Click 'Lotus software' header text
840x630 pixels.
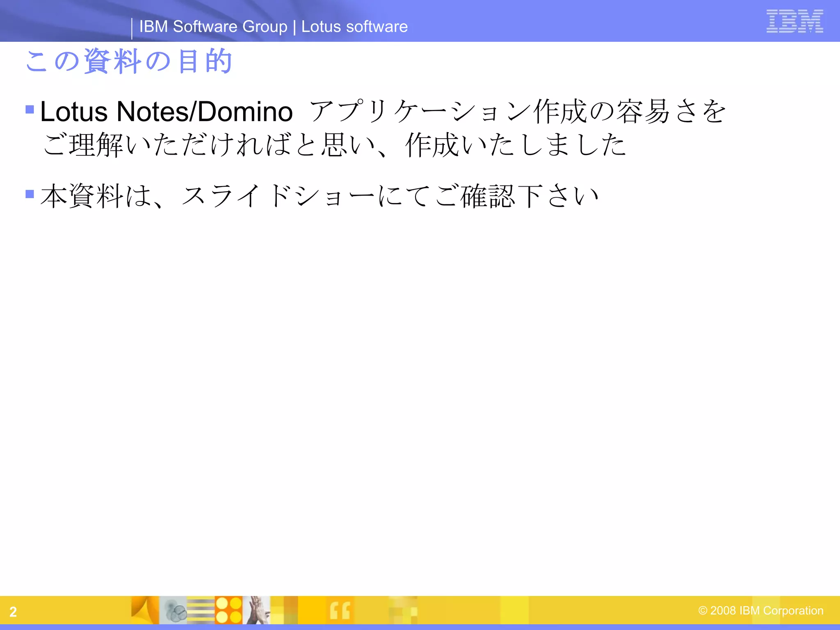tap(354, 27)
